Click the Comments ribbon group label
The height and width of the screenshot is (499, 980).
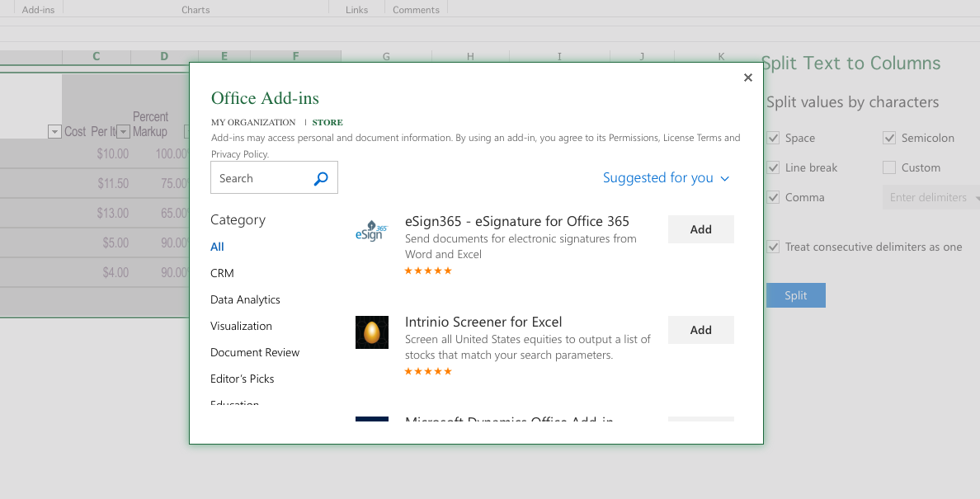pyautogui.click(x=417, y=10)
